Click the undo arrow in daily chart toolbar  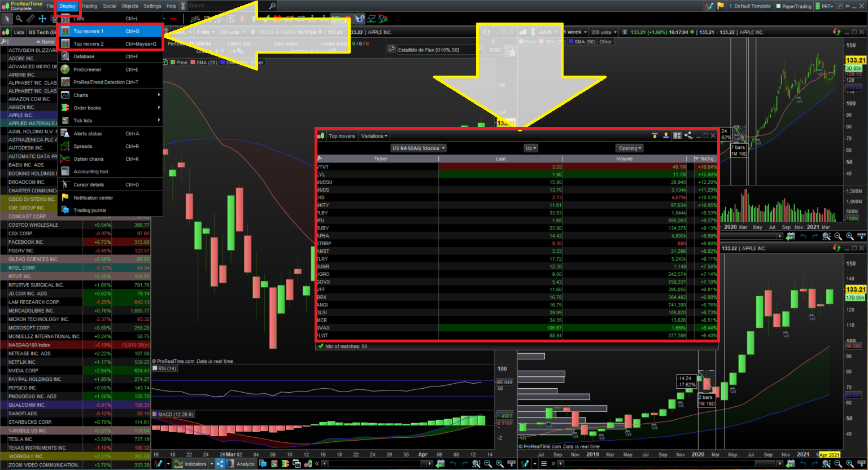click(x=453, y=464)
